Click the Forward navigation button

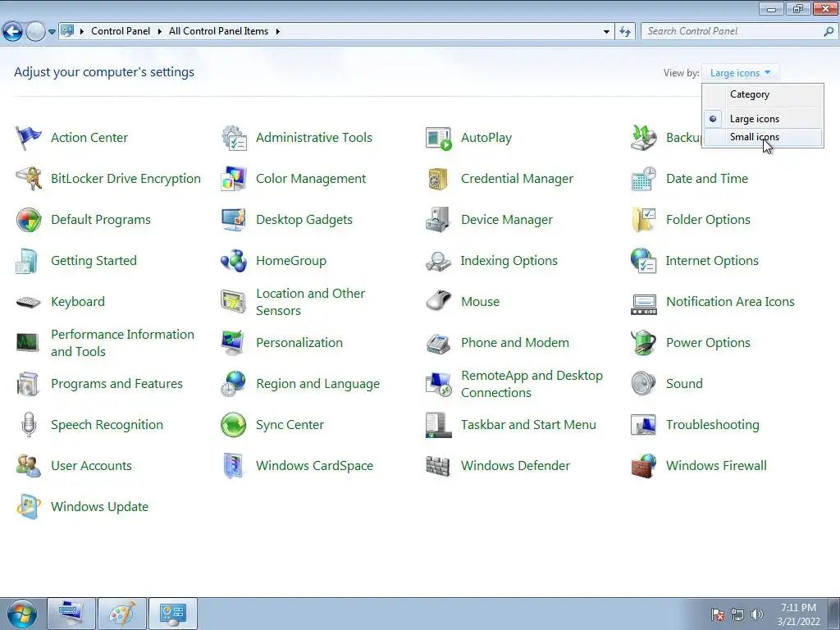pos(35,32)
